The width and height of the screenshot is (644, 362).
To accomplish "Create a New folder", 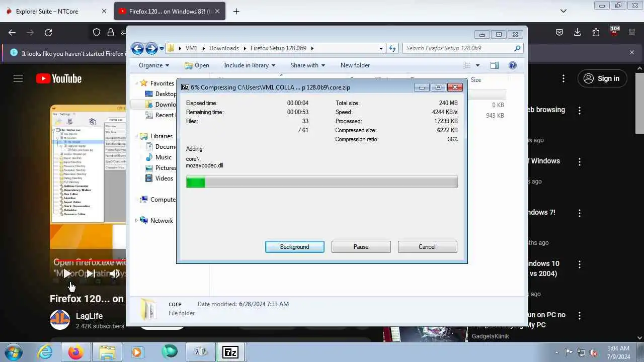I will click(x=355, y=65).
